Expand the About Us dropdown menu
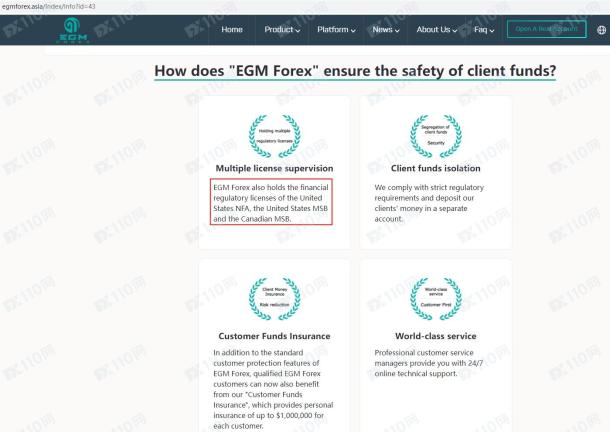The image size is (610, 432). 436,30
